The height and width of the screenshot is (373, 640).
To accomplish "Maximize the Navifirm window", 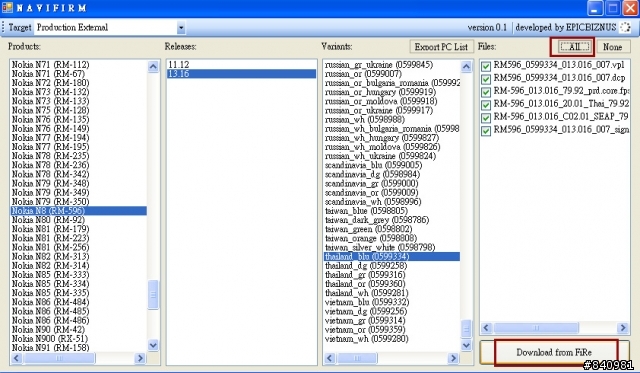I will point(613,8).
